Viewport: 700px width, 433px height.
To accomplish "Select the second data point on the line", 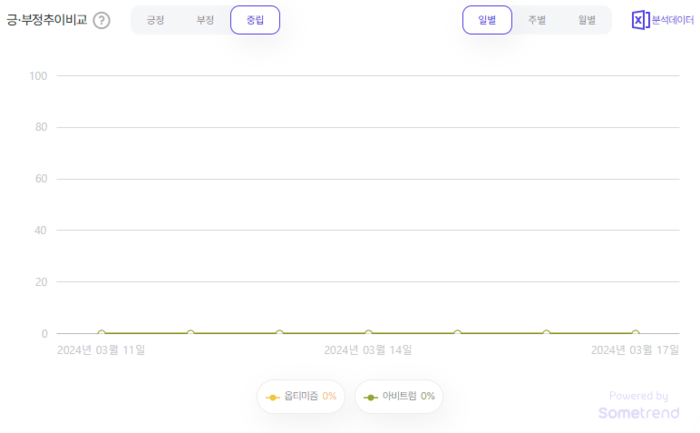I will (x=190, y=334).
